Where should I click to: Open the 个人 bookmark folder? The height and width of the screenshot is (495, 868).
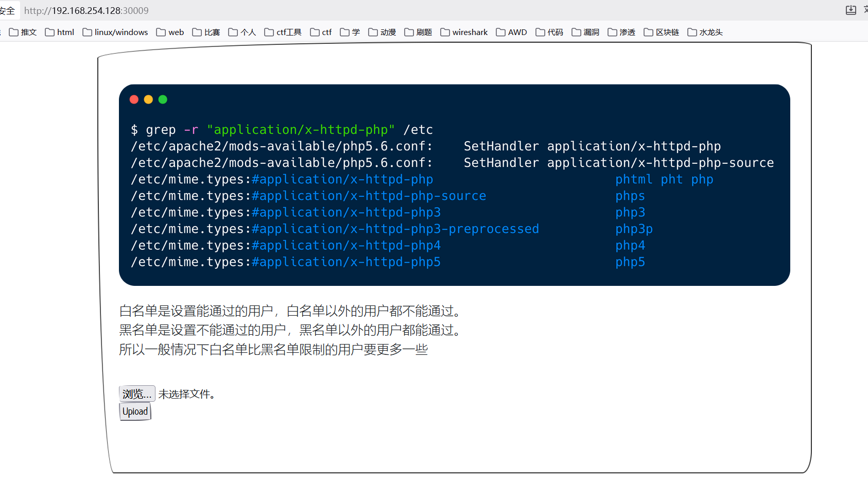tap(242, 32)
